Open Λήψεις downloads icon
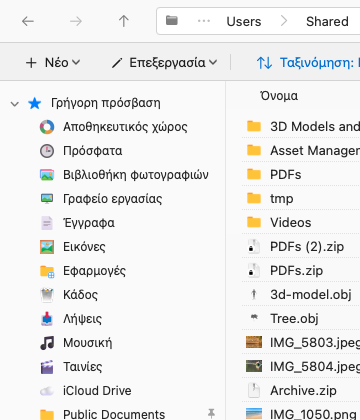The image size is (360, 420). coord(47,319)
